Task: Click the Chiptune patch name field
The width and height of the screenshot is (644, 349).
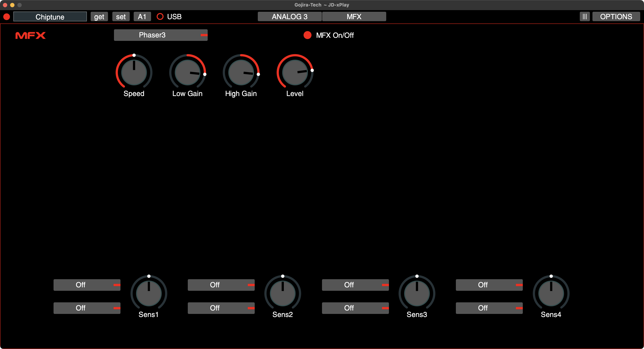Action: click(x=50, y=17)
